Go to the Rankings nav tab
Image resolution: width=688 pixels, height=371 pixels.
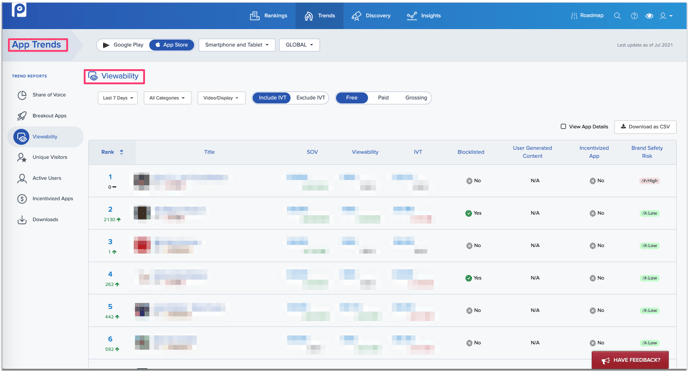click(x=269, y=16)
